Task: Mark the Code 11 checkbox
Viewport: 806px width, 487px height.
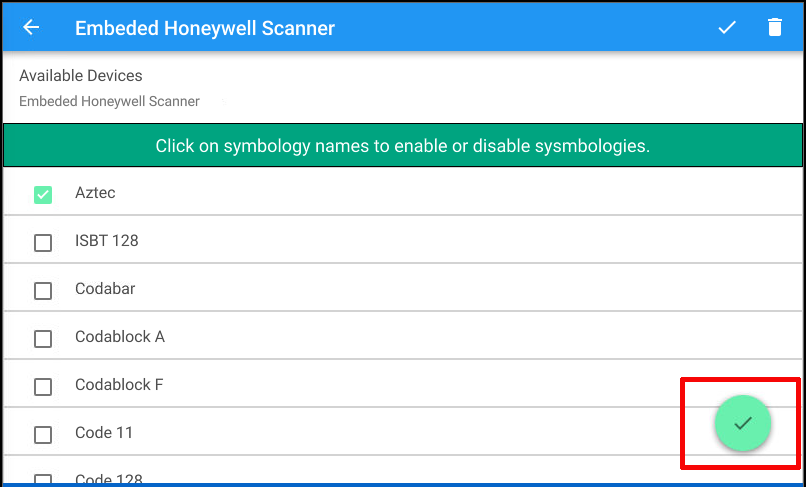Action: 43,435
